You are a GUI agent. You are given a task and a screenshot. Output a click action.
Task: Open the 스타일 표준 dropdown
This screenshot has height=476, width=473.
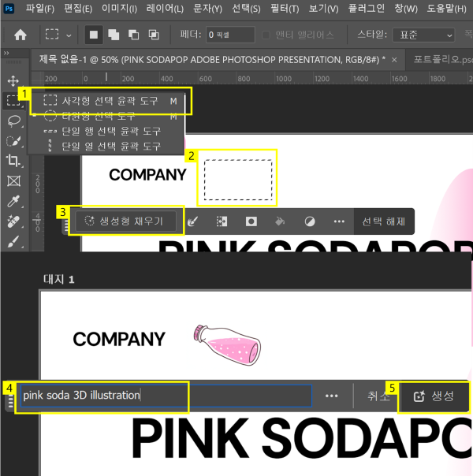[423, 35]
